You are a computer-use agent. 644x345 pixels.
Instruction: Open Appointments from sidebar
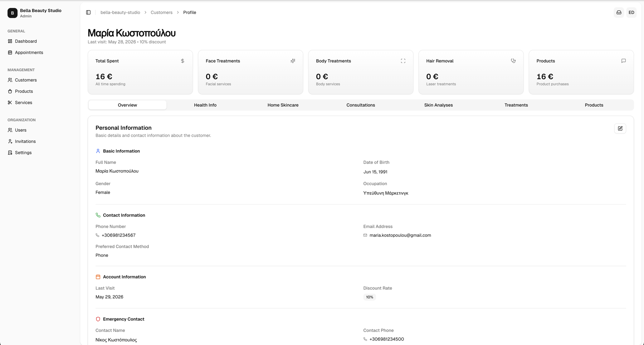tap(40, 53)
